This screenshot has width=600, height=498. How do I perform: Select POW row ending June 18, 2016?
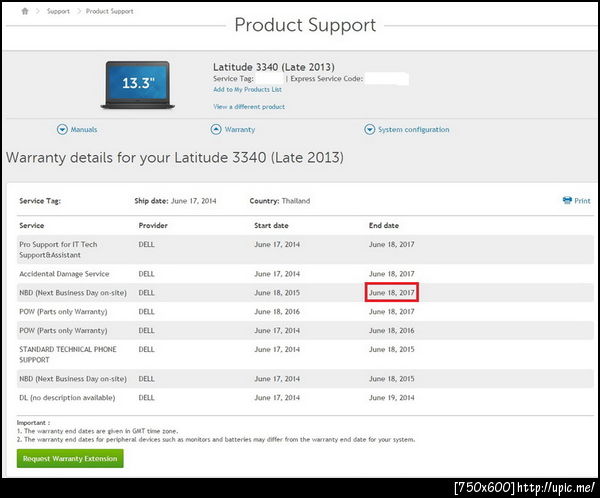pos(305,330)
